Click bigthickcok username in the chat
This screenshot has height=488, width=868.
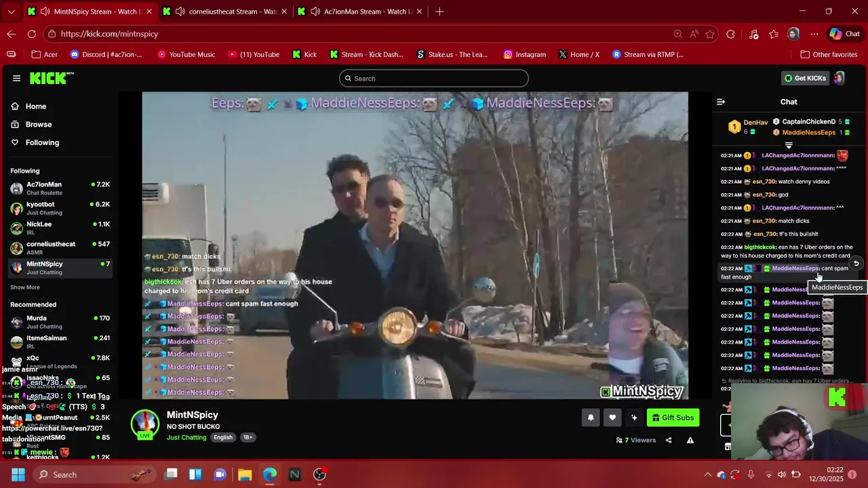click(x=760, y=247)
